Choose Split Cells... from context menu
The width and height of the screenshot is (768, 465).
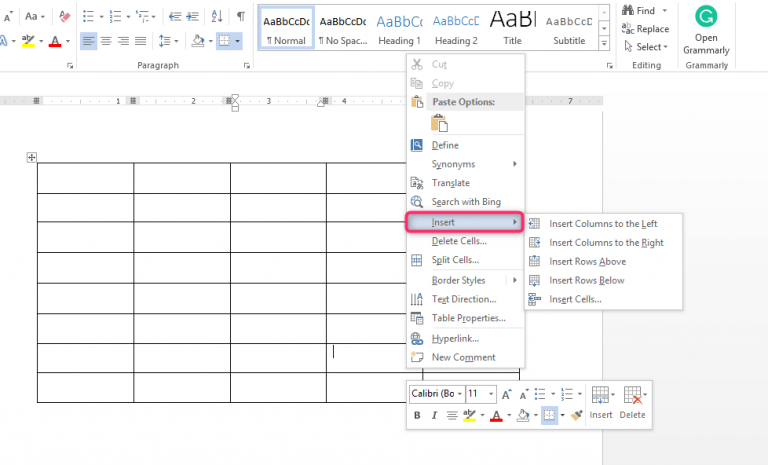pyautogui.click(x=465, y=260)
